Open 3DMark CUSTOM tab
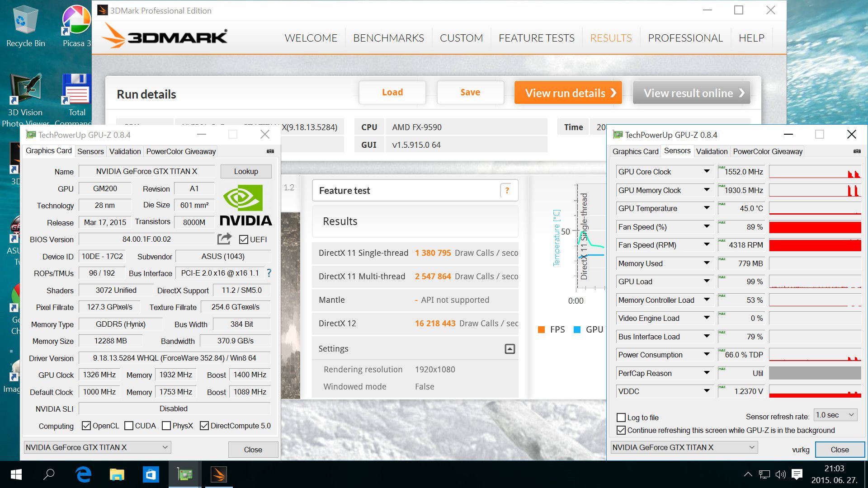868x488 pixels. coord(461,38)
